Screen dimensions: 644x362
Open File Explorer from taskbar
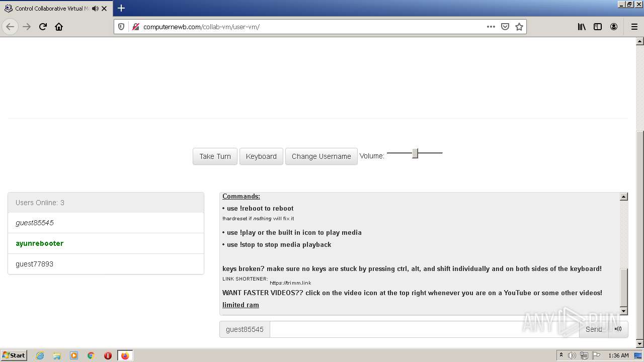click(57, 355)
